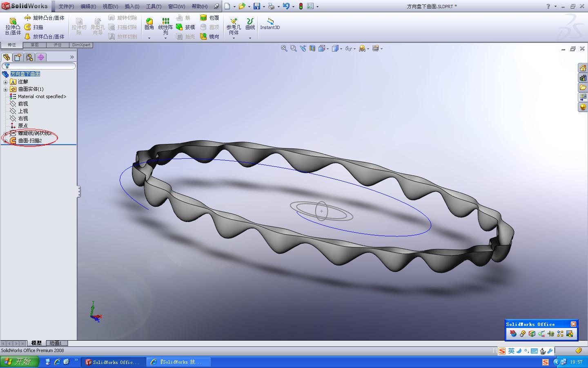Image resolution: width=588 pixels, height=368 pixels.
Task: Open the 参考几何体 reference geometry tool
Action: (x=234, y=26)
